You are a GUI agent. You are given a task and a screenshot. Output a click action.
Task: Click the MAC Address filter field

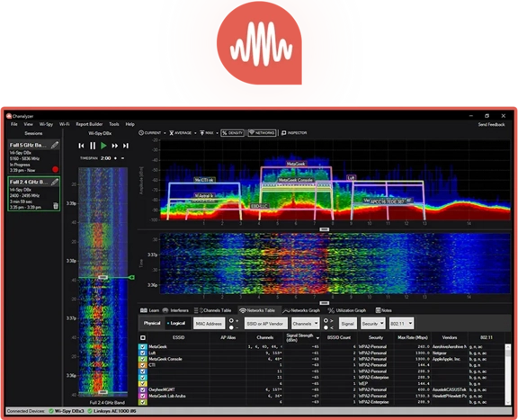[x=210, y=324]
